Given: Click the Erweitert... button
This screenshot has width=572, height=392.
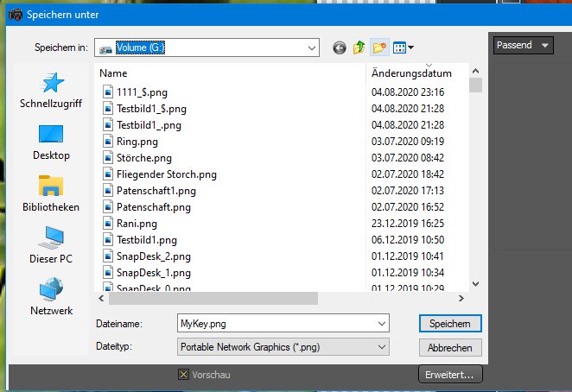Looking at the screenshot, I should tap(449, 375).
